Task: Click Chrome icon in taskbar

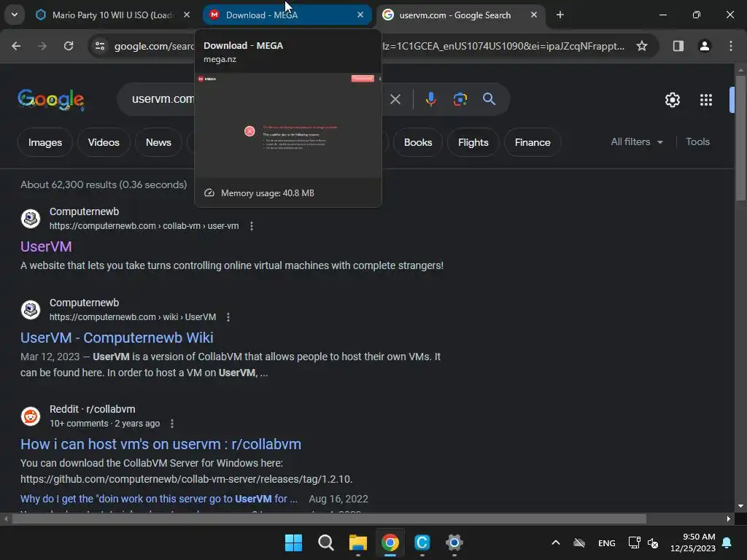Action: pos(390,542)
